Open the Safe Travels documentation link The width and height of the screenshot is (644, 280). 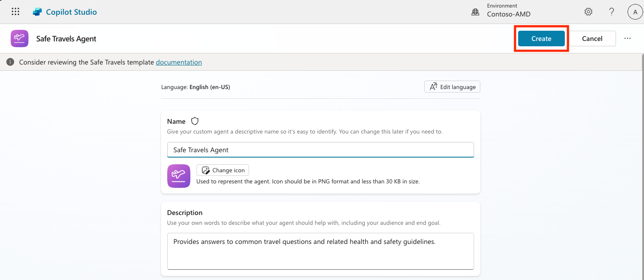point(179,62)
